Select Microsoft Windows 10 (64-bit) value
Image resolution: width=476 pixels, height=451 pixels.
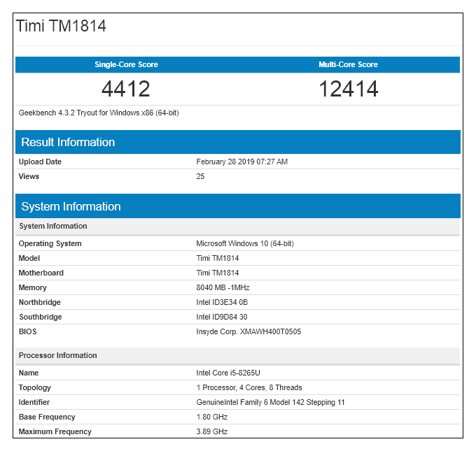[245, 243]
